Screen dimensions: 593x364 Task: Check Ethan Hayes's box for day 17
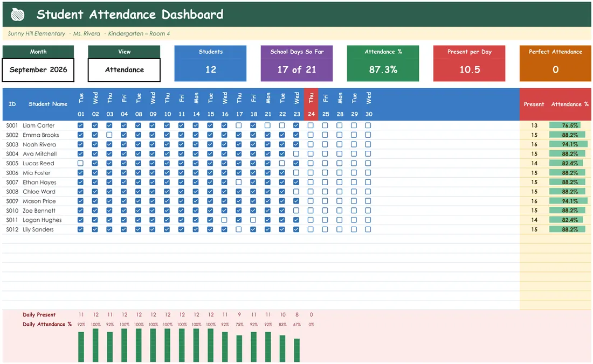[239, 182]
